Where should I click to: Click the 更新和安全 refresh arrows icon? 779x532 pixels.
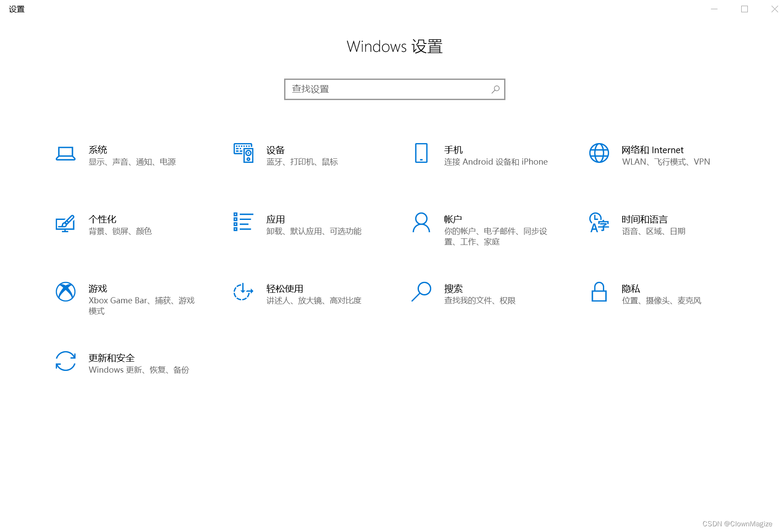[65, 361]
